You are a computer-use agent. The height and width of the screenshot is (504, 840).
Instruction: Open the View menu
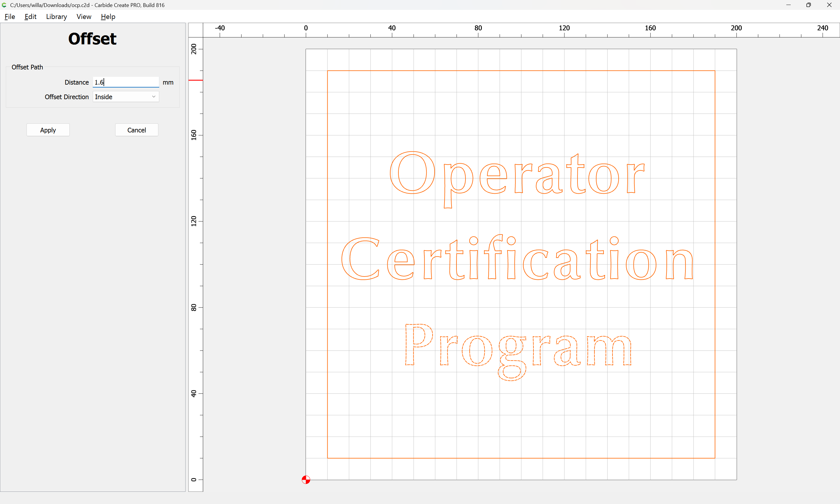point(84,17)
